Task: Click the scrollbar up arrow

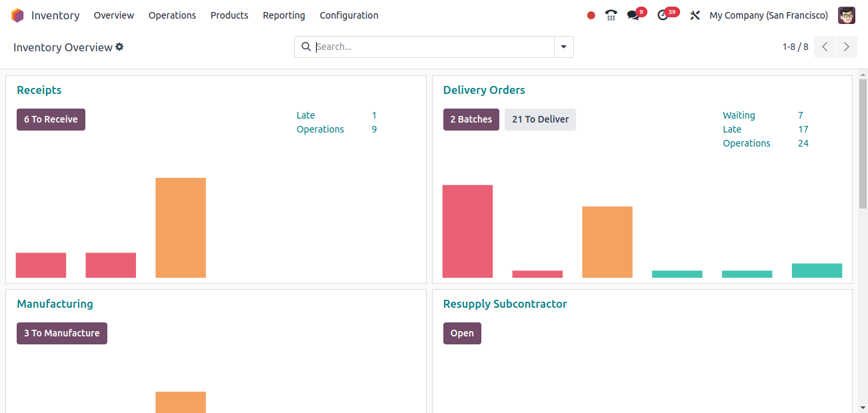Action: (x=863, y=74)
